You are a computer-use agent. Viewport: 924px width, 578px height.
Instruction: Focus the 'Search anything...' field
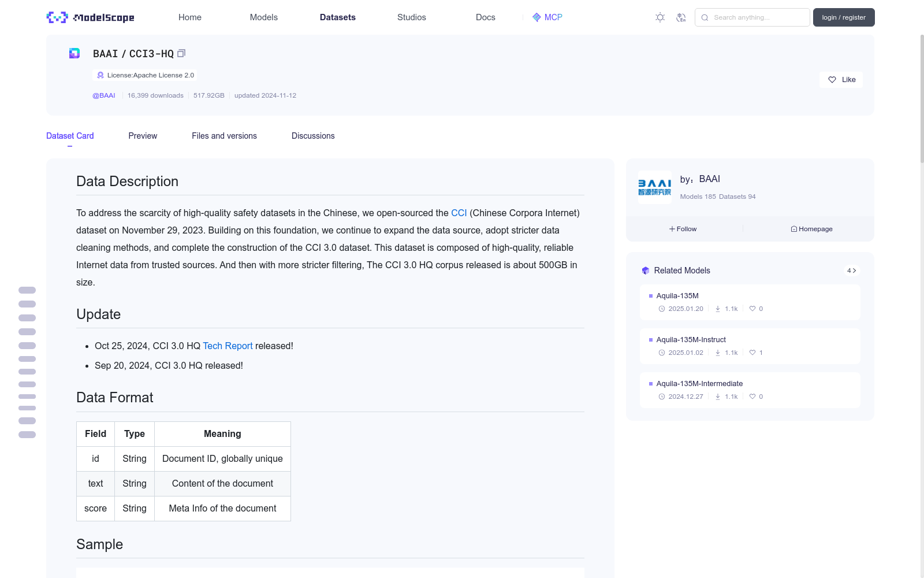(x=752, y=17)
